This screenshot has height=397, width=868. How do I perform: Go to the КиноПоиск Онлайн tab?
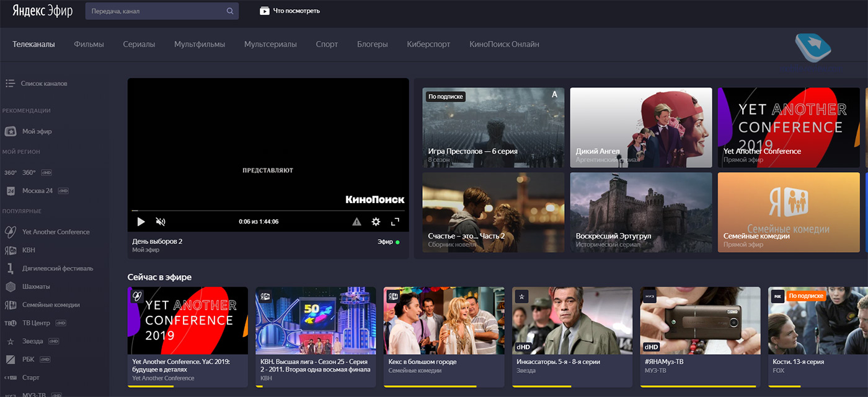[x=504, y=45]
